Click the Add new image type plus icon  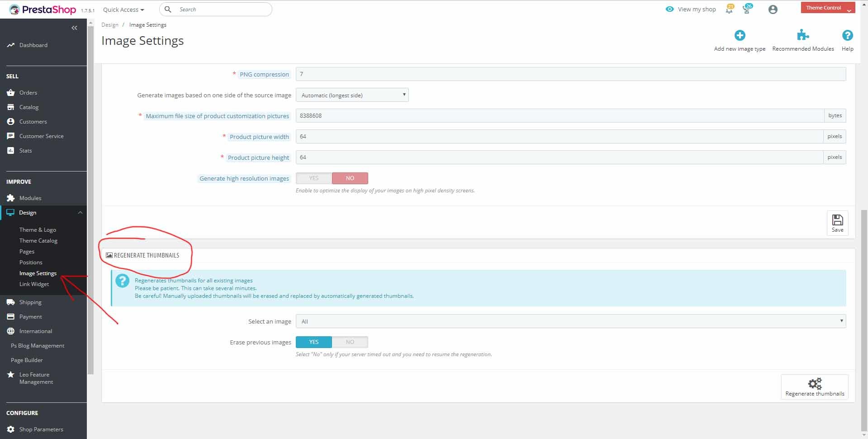coord(740,35)
